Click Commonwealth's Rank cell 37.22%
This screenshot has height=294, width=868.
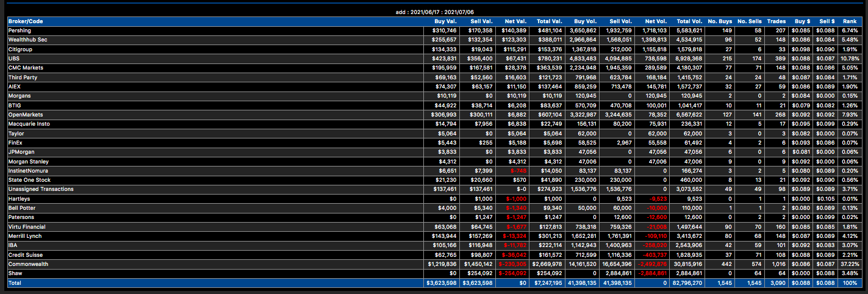pos(849,264)
